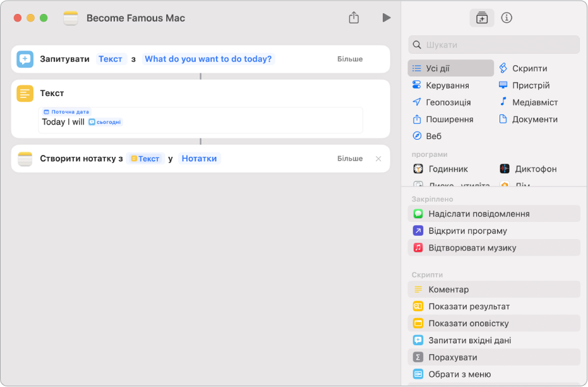588x387 pixels.
Task: Close the window with the red button
Action: tap(18, 18)
